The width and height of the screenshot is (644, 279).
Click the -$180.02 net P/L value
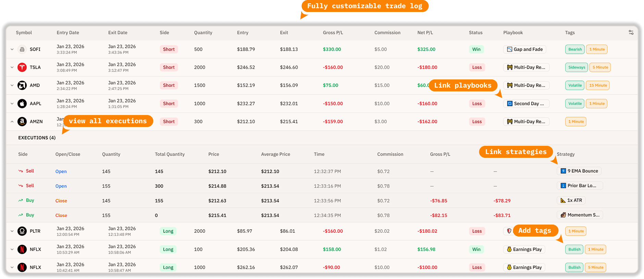click(427, 231)
